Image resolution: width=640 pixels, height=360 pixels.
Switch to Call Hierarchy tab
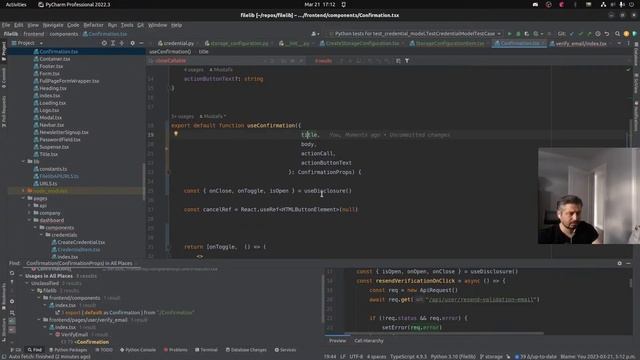click(x=369, y=340)
